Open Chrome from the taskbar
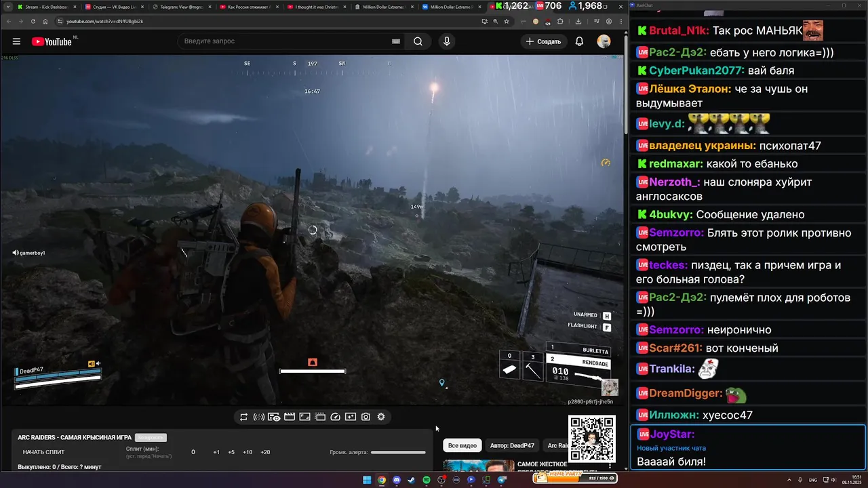Image resolution: width=868 pixels, height=488 pixels. pos(382,480)
